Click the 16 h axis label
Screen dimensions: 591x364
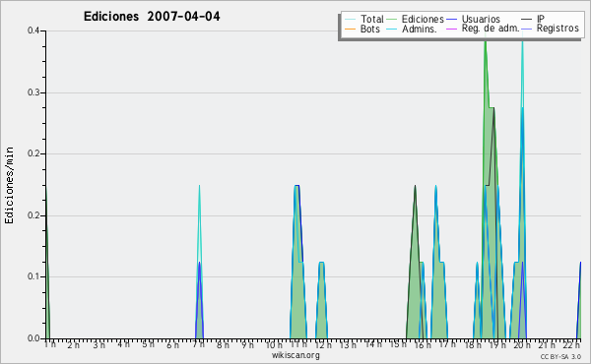[423, 344]
